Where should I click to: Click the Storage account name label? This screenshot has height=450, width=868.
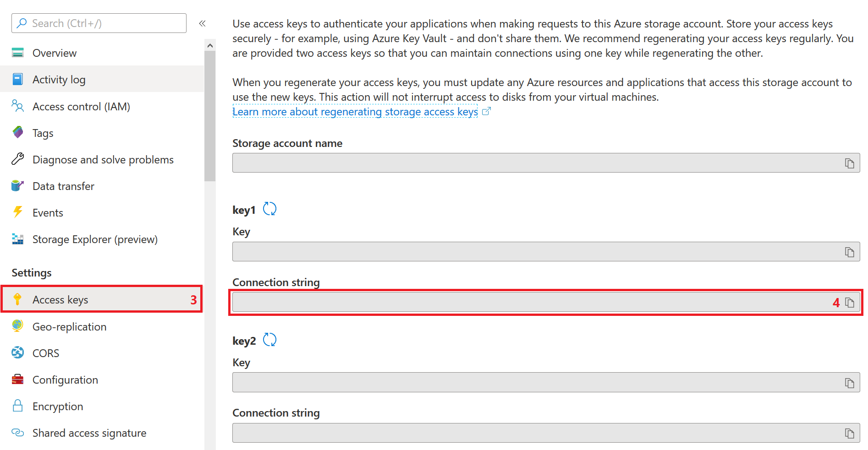[x=287, y=143]
